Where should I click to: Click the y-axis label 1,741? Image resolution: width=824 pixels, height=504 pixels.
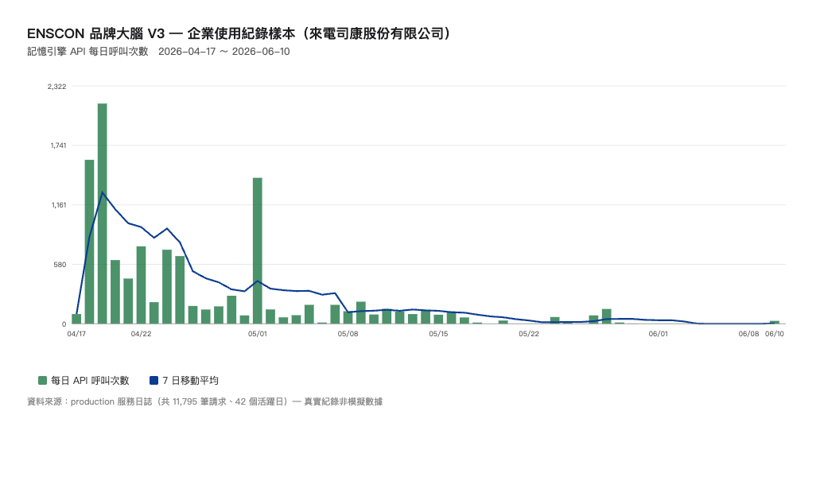pos(58,145)
